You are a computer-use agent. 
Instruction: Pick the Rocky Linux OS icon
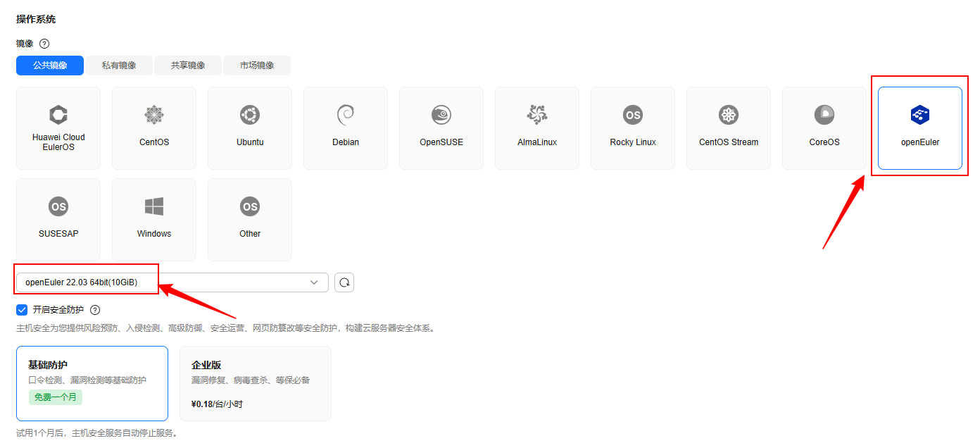coord(633,115)
